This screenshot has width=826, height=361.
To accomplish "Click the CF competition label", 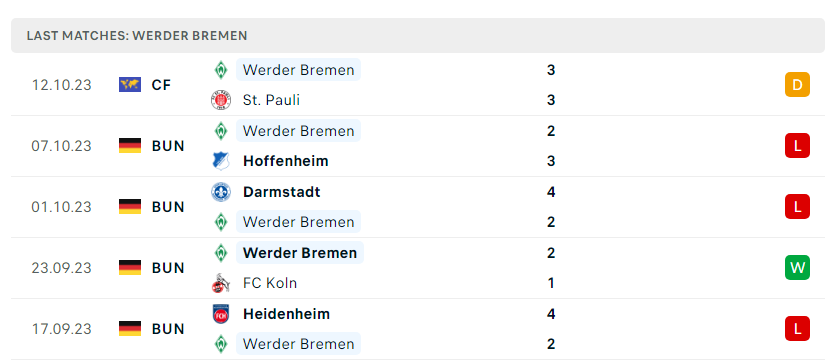I will click(161, 85).
